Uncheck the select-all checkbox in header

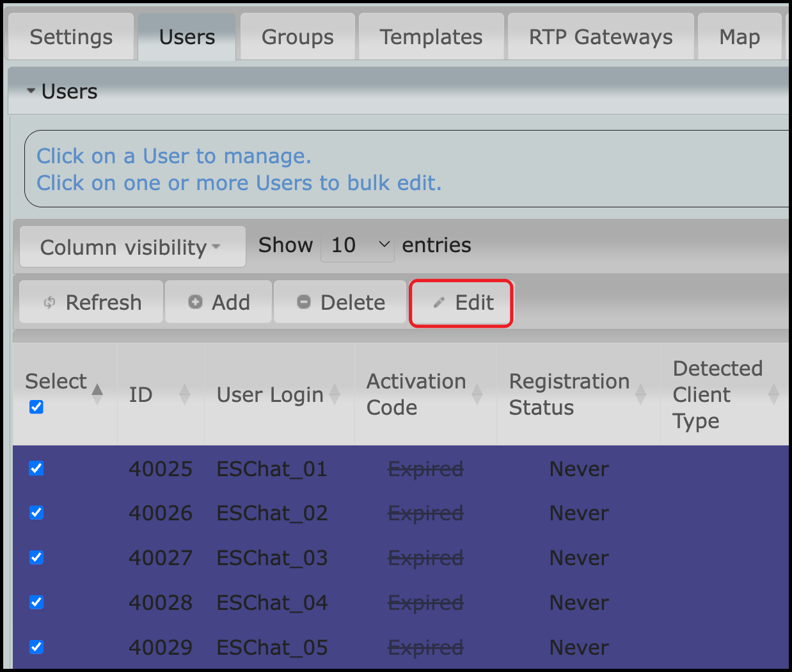[x=36, y=407]
